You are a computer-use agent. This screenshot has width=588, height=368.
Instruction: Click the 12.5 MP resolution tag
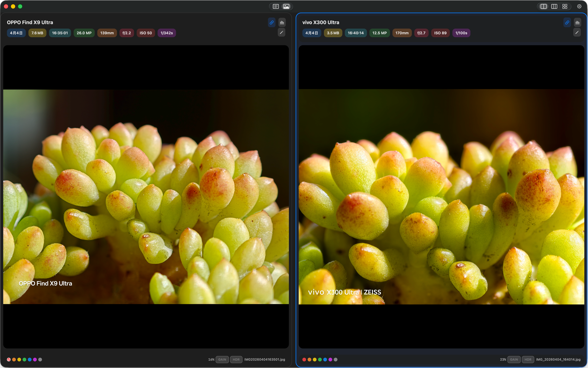point(379,33)
